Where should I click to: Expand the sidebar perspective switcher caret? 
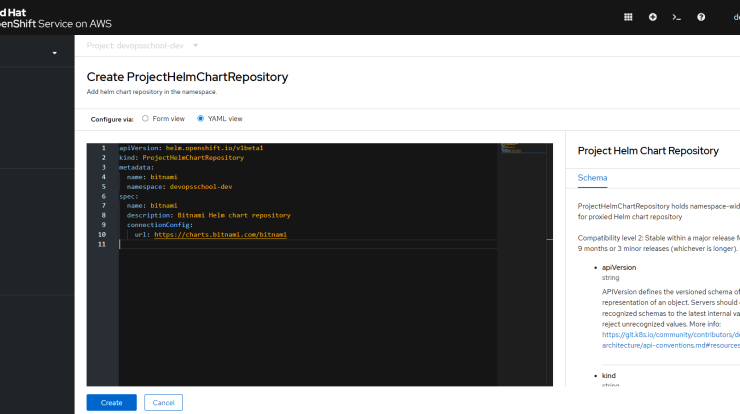click(x=55, y=53)
